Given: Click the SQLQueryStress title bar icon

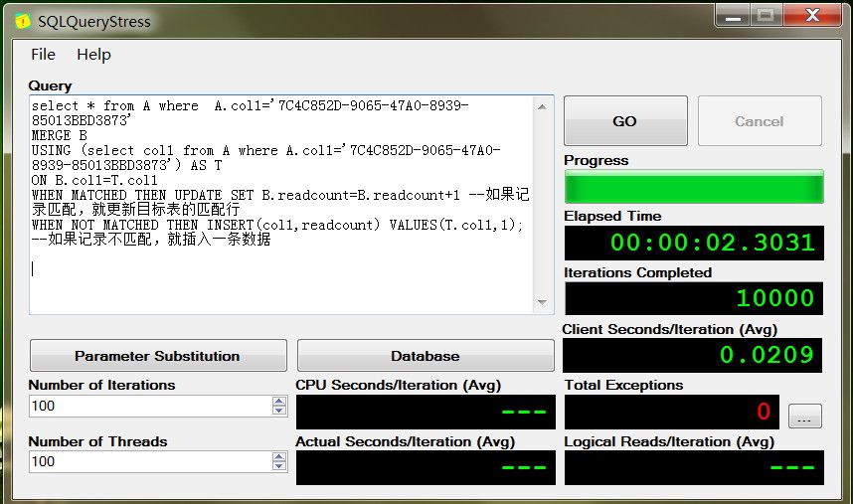Looking at the screenshot, I should [22, 21].
